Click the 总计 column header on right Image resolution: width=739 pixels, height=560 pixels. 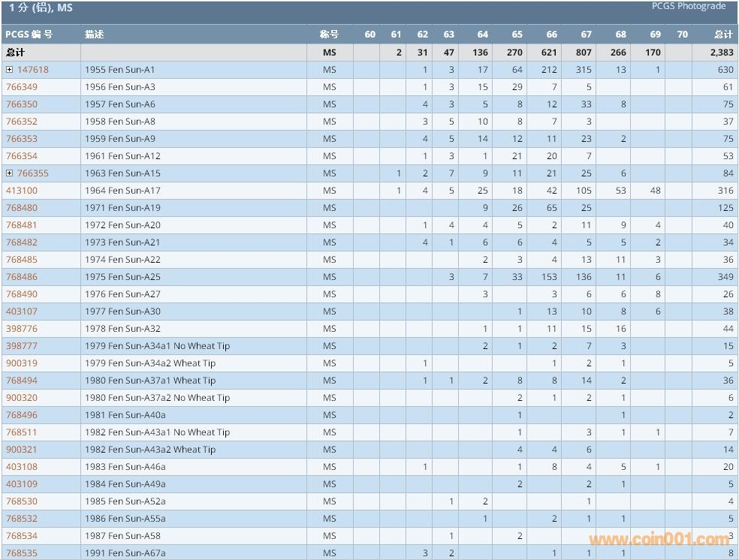point(723,35)
